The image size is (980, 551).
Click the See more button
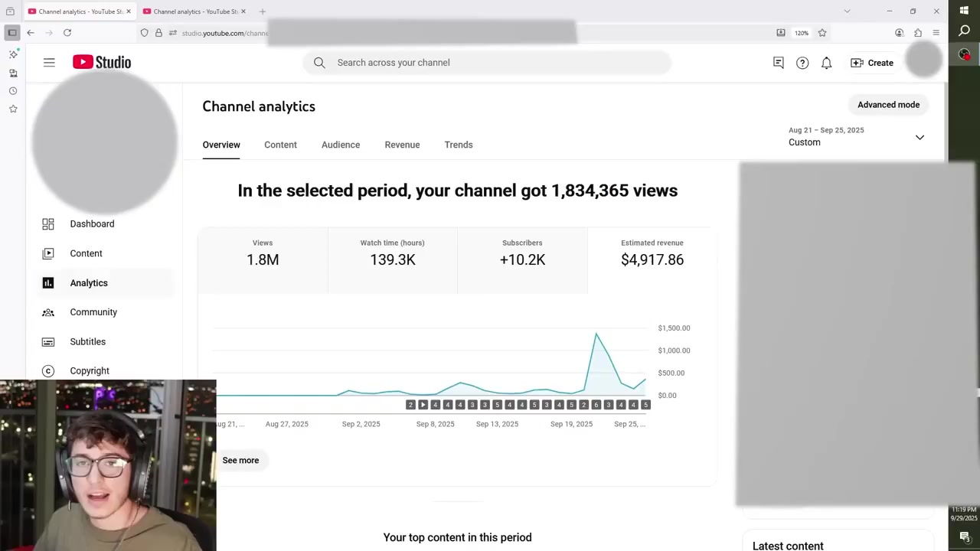[x=240, y=460]
